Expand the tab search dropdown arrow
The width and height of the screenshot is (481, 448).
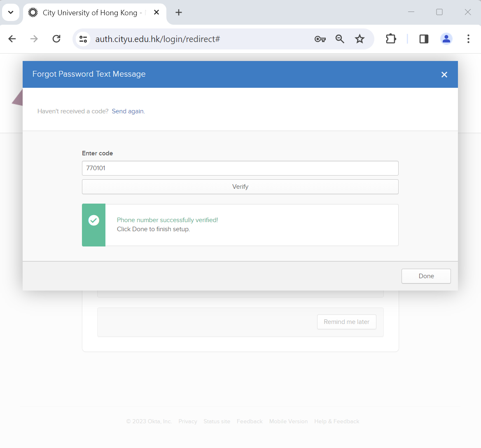[11, 12]
